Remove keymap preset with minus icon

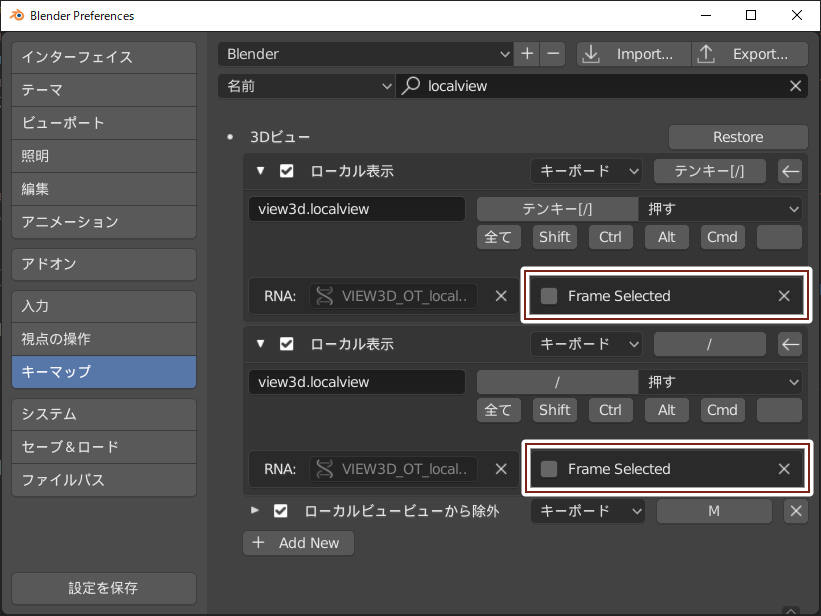pyautogui.click(x=553, y=54)
